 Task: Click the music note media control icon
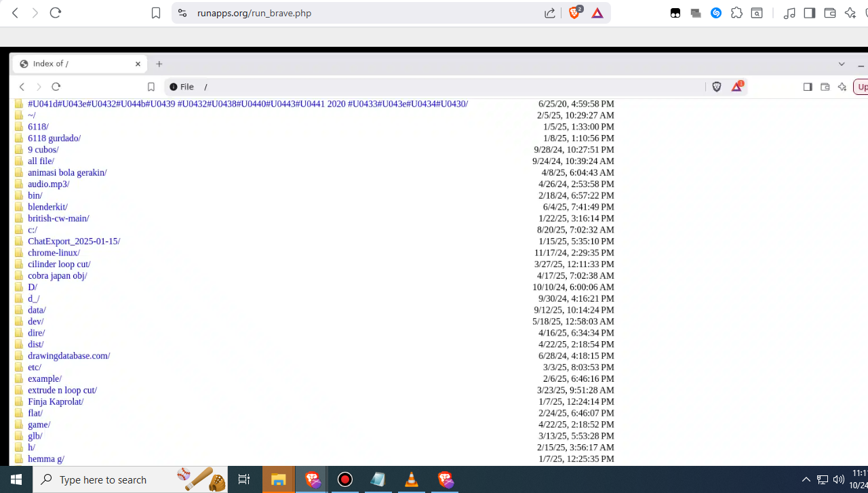pos(789,13)
